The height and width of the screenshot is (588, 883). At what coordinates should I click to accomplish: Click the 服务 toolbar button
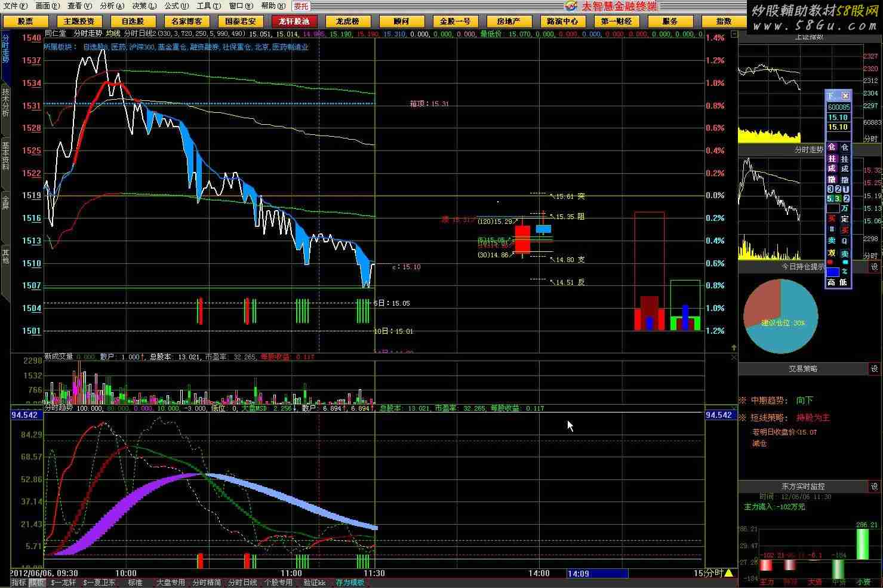pyautogui.click(x=670, y=21)
